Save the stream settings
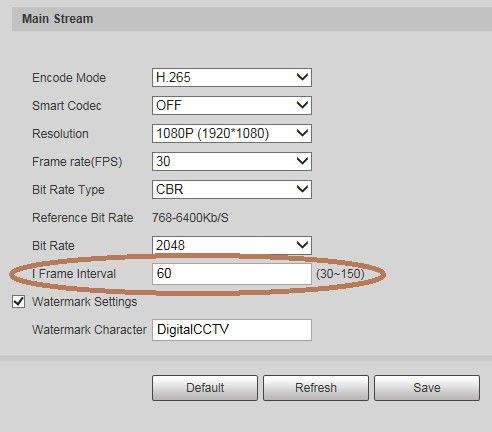The image size is (492, 432). [x=427, y=388]
